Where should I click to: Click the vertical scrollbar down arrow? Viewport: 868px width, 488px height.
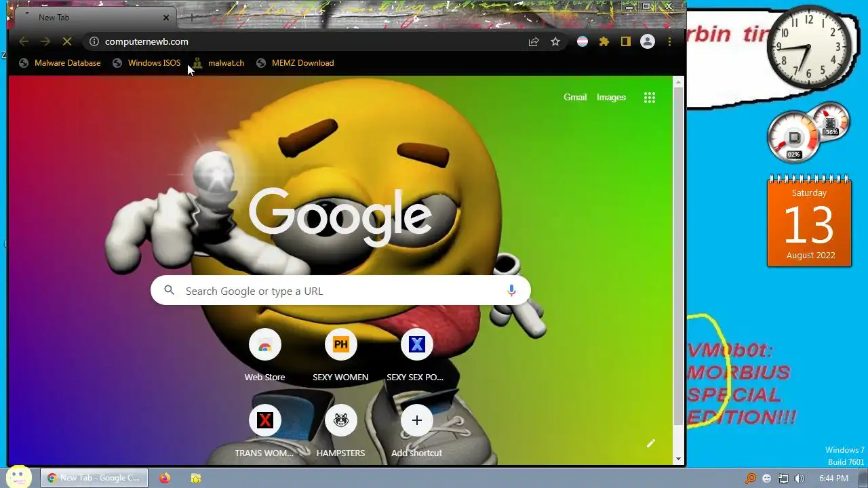coord(678,459)
